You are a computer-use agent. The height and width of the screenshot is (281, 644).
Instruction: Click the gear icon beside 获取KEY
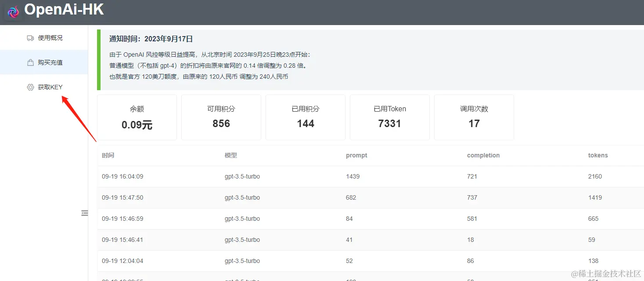click(x=30, y=87)
